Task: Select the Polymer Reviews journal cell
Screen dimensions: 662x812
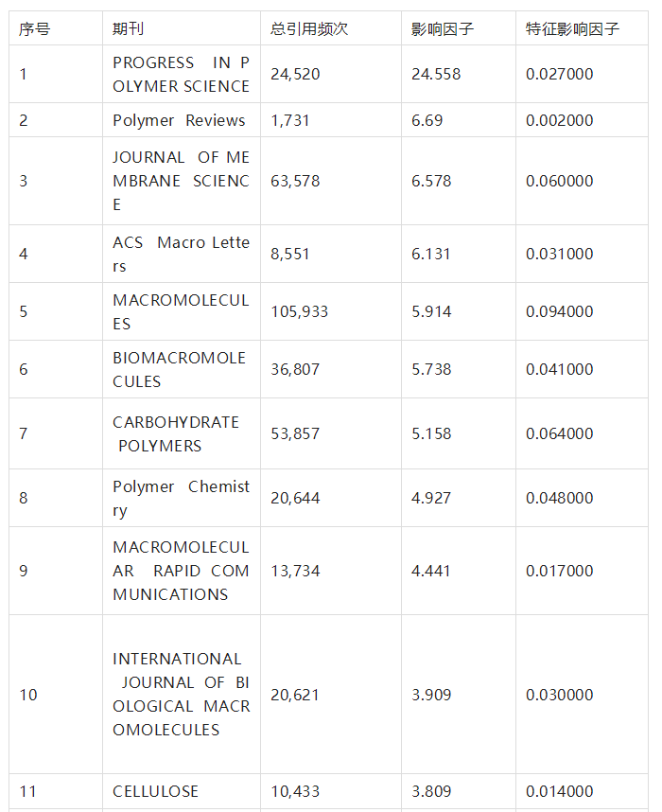Action: coord(182,120)
